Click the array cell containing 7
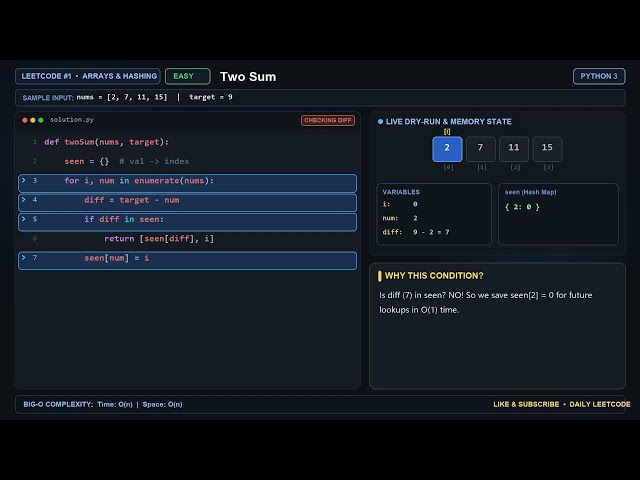The image size is (640, 480). [x=480, y=149]
